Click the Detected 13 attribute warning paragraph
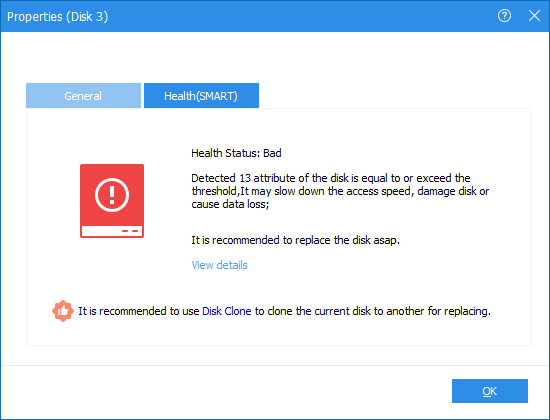The height and width of the screenshot is (420, 550). pyautogui.click(x=340, y=191)
